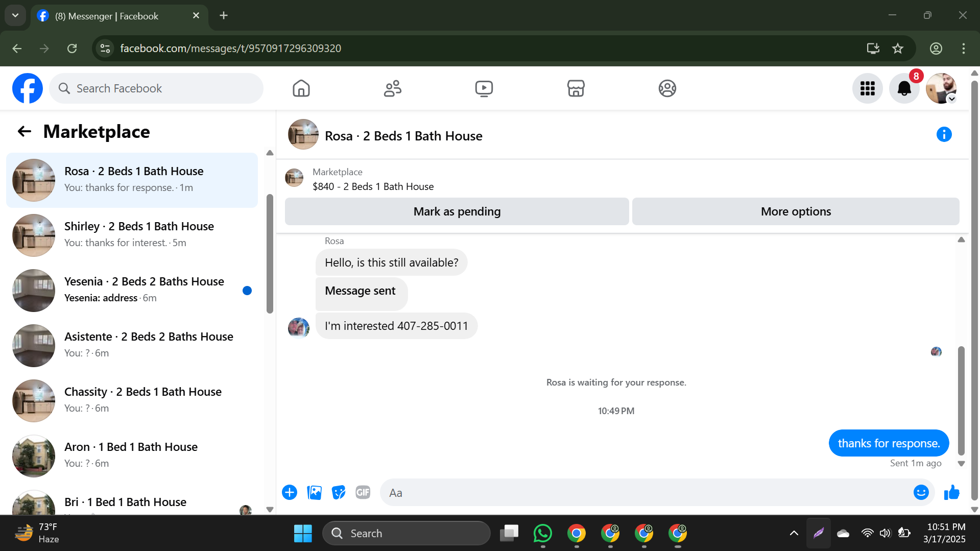The height and width of the screenshot is (551, 980).
Task: Click unread blue dot on Yesenia chat
Action: [x=247, y=291]
